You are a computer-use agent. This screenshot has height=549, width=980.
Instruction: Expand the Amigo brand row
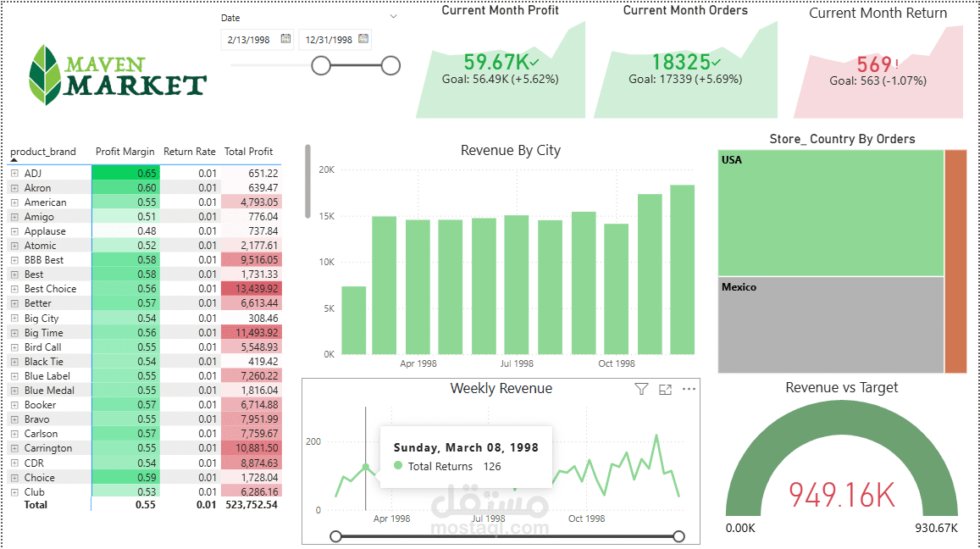tap(14, 216)
